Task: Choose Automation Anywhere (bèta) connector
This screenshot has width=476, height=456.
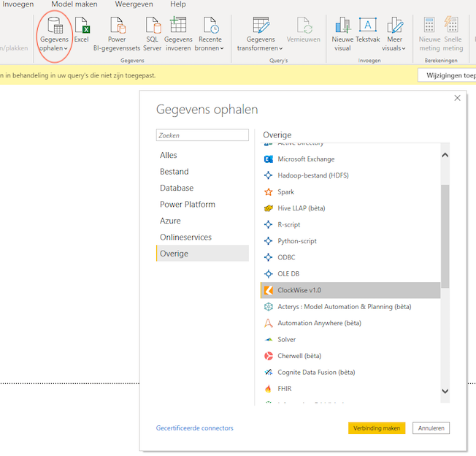Action: coord(350,323)
